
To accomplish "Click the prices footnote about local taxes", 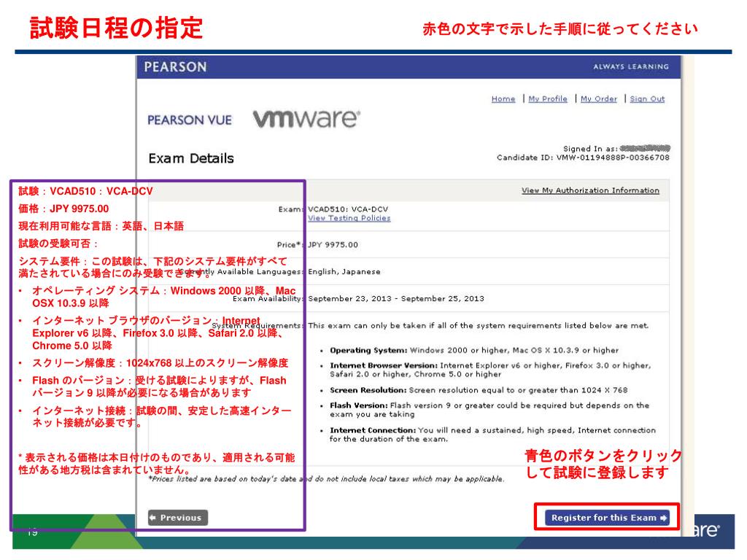I will coord(326,479).
